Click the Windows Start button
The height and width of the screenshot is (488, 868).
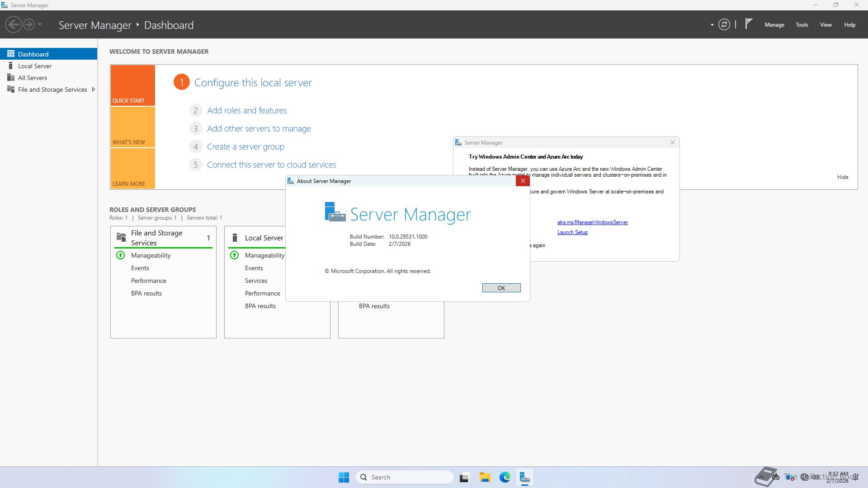tap(344, 477)
